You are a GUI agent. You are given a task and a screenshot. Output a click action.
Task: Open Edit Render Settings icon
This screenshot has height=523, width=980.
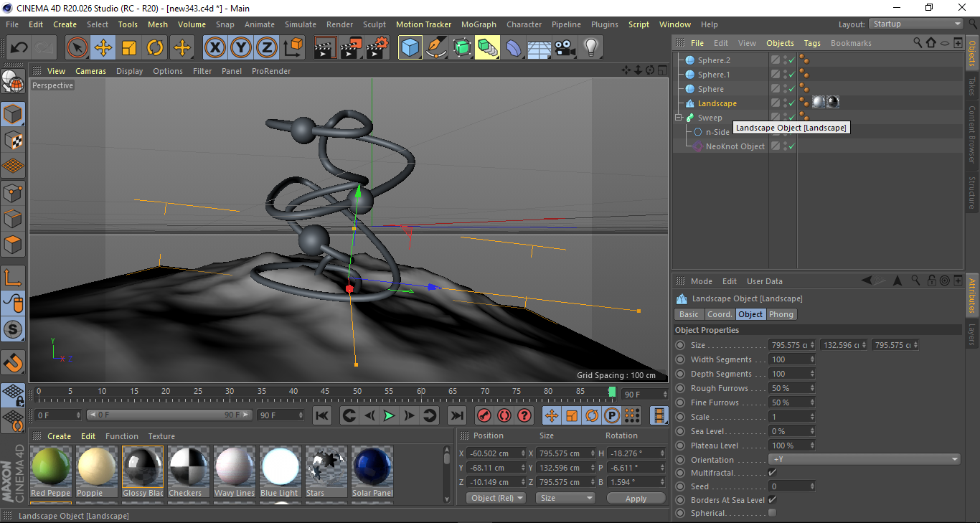(x=377, y=48)
